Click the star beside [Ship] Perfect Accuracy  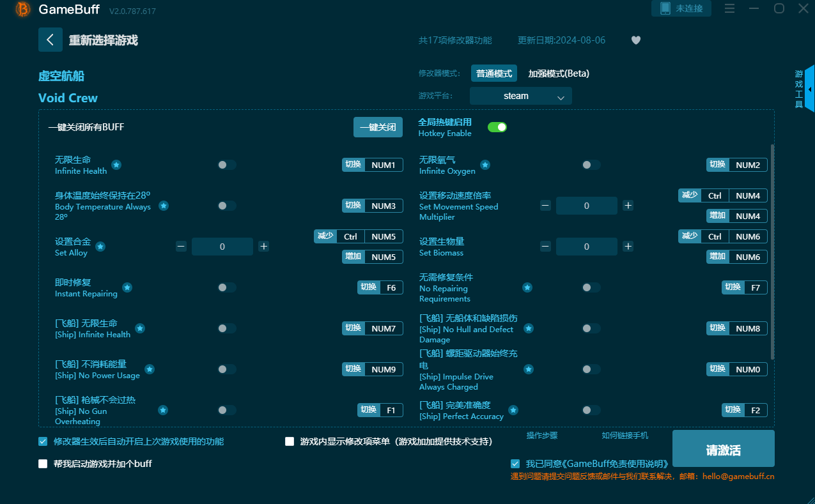513,410
